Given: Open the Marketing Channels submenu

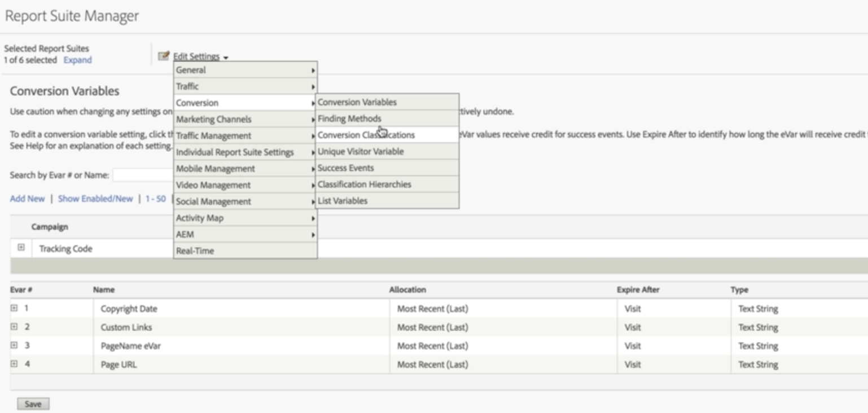Looking at the screenshot, I should [214, 118].
